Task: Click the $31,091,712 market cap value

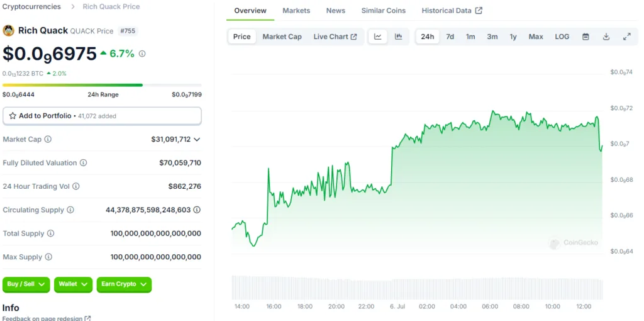Action: coord(171,139)
